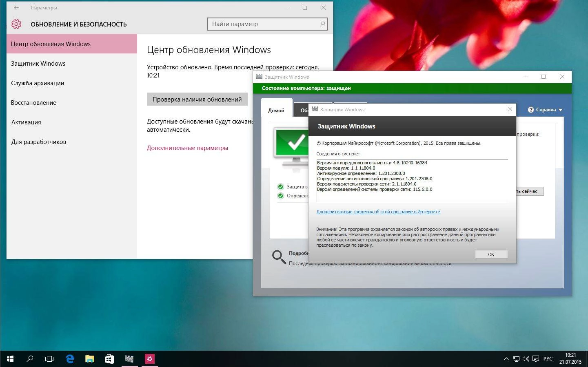Screen dimensions: 588x367
Task: Click the partially hidden сейчас scan button
Action: click(x=530, y=191)
